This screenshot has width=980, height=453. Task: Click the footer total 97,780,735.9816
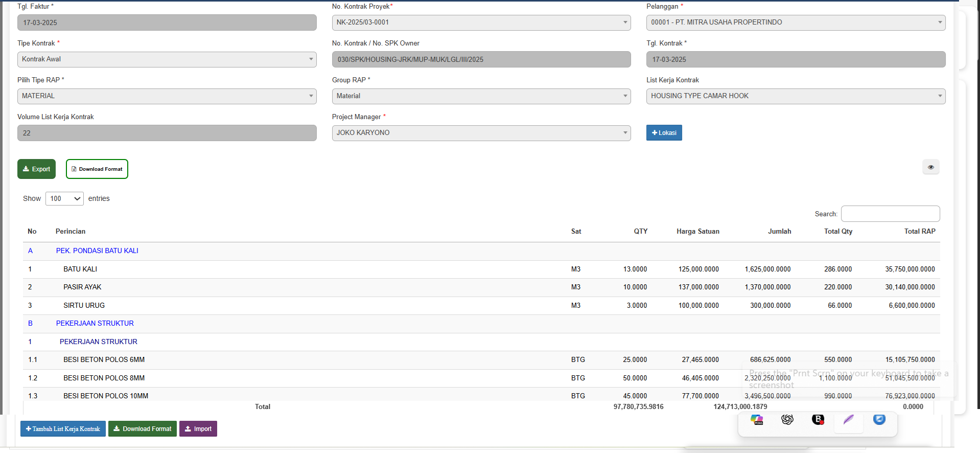[x=639, y=407]
